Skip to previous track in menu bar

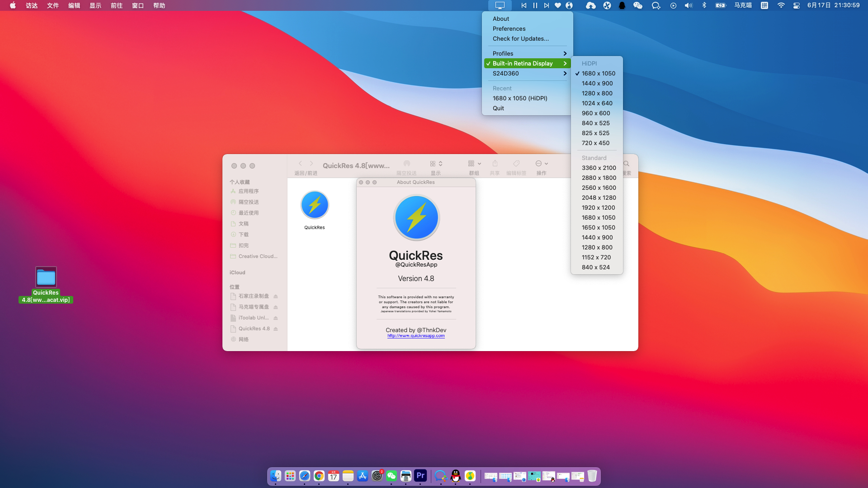click(x=524, y=5)
